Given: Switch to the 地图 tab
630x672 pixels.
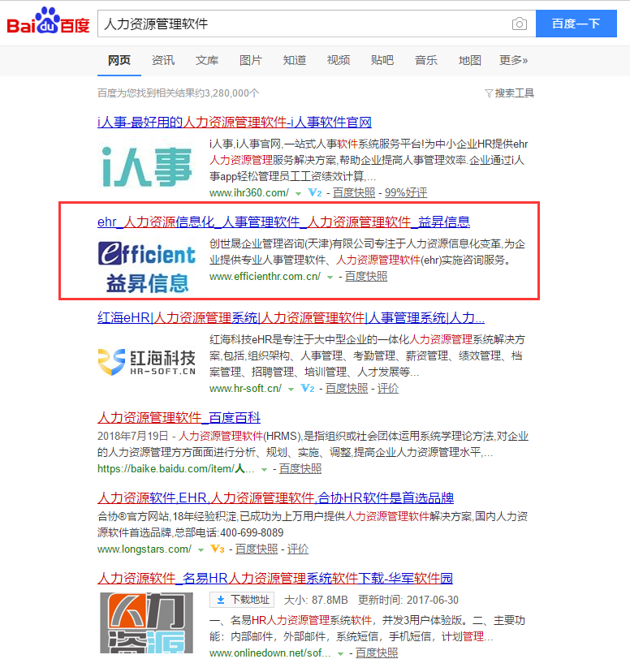Looking at the screenshot, I should 470,60.
